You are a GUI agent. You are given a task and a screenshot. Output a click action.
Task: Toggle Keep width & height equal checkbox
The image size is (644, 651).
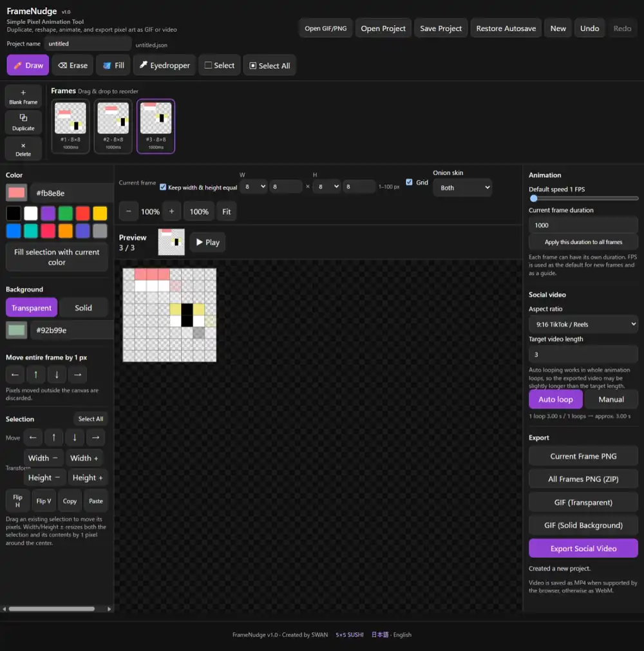[x=163, y=187]
